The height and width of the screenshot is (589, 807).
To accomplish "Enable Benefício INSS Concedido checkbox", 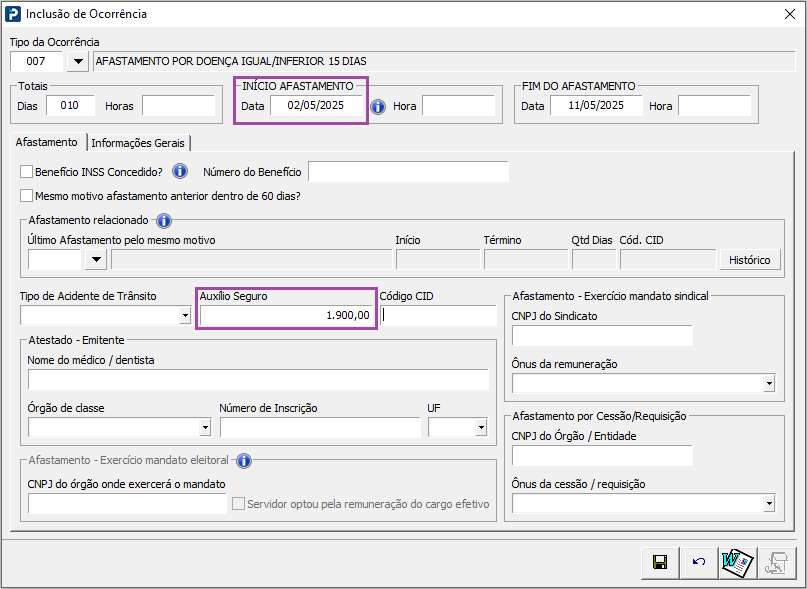I will pyautogui.click(x=27, y=172).
